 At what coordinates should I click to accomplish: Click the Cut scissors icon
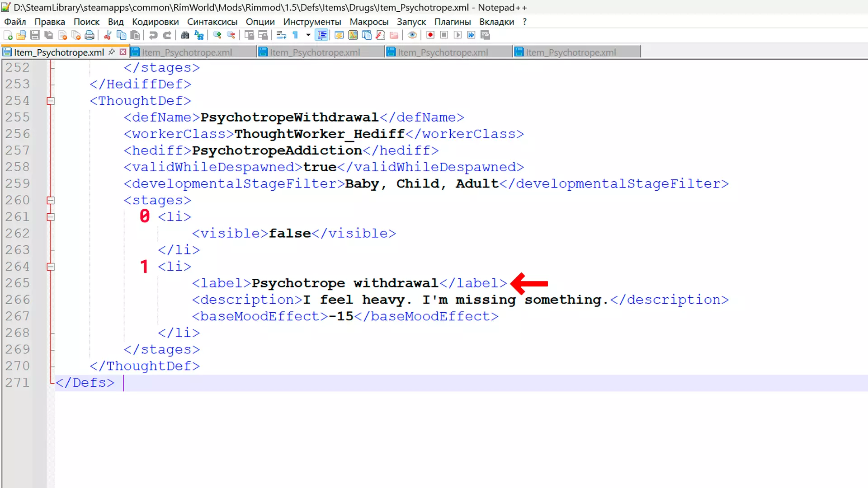coord(108,35)
